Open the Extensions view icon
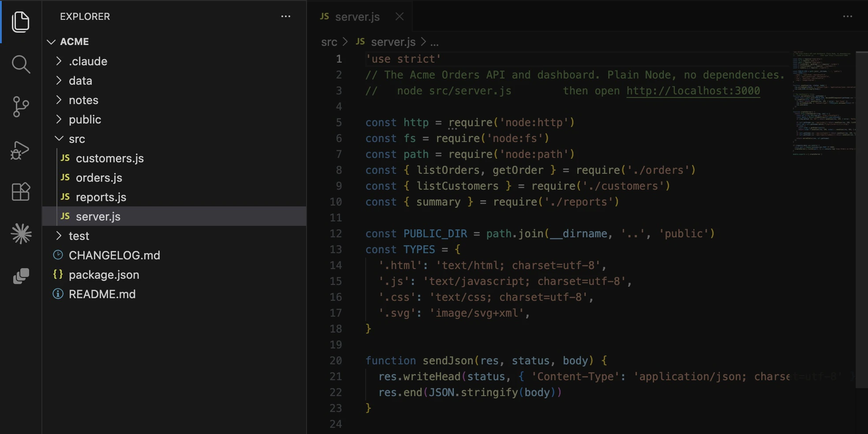The image size is (868, 434). [21, 191]
